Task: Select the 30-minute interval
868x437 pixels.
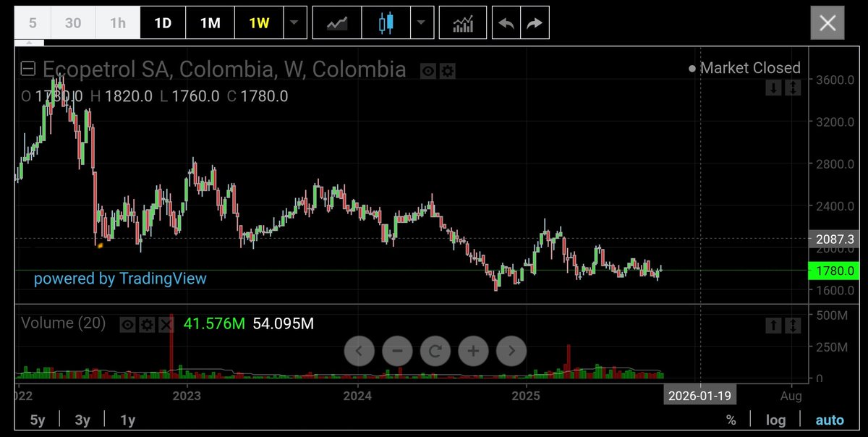Action: [x=73, y=22]
